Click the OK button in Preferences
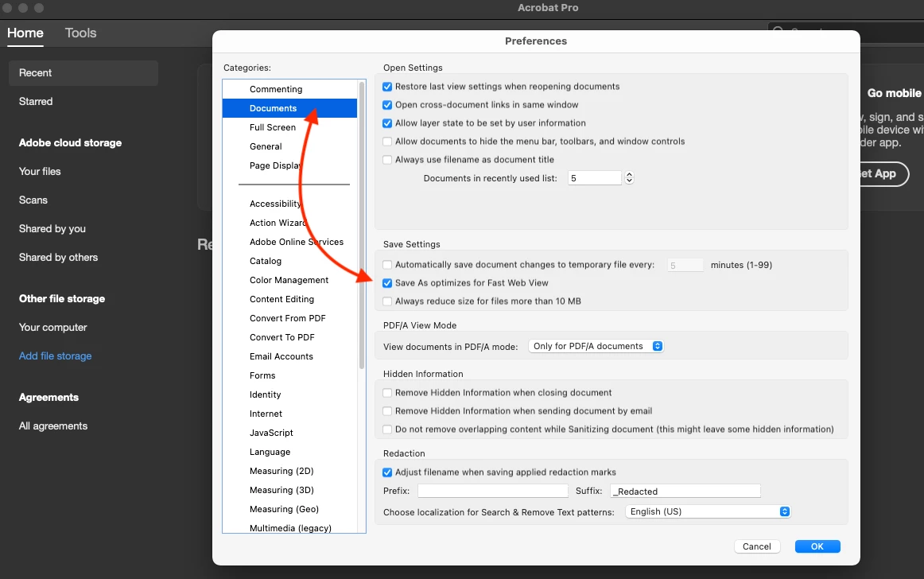This screenshot has width=924, height=579. (x=817, y=546)
